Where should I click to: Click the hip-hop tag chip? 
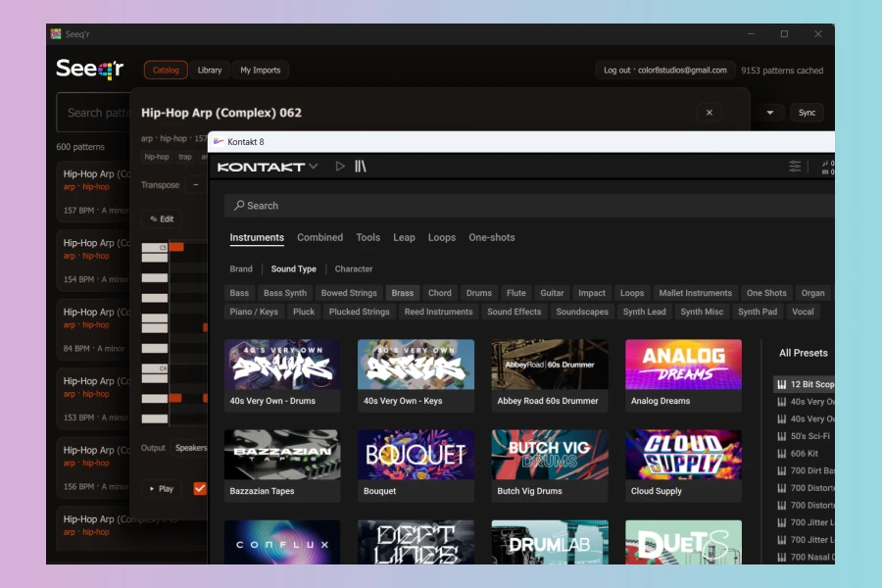(x=157, y=157)
